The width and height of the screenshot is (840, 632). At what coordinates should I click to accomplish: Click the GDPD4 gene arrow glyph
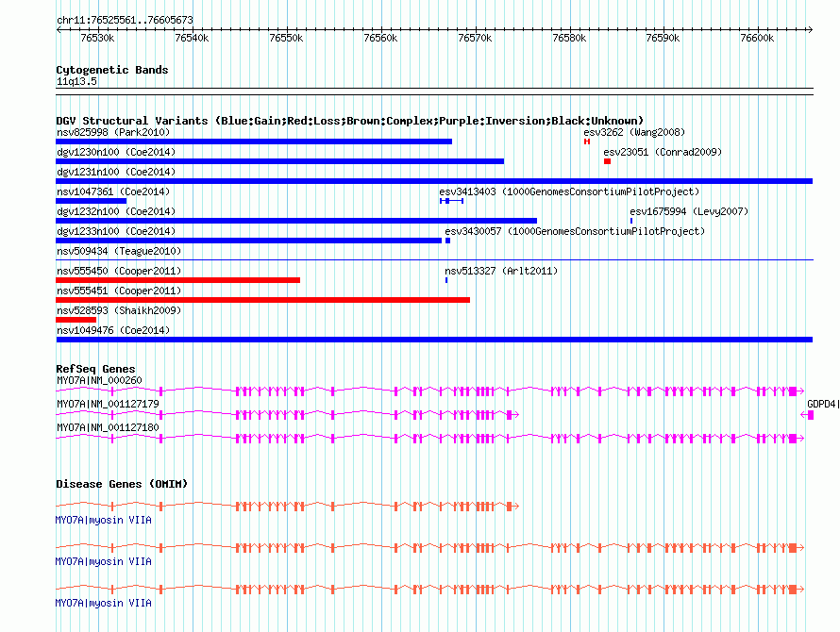pos(807,415)
